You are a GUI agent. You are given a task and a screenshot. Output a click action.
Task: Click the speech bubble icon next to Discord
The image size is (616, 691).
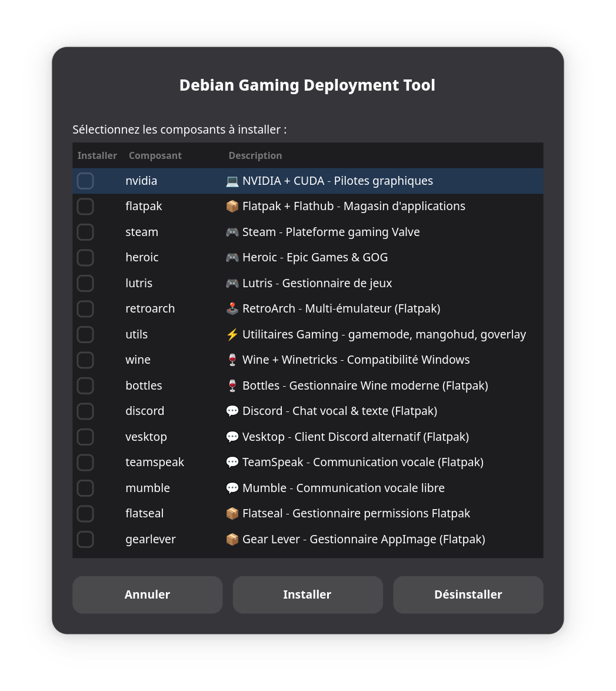point(232,411)
